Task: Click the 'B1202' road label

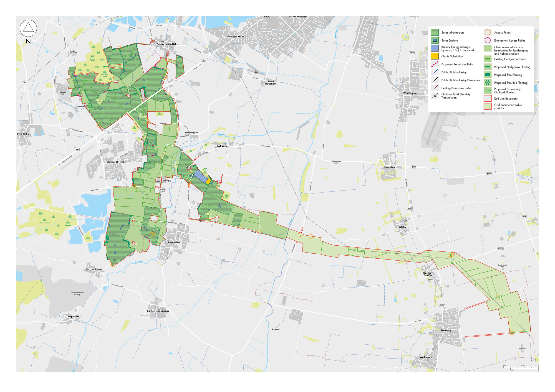Action: click(500, 249)
